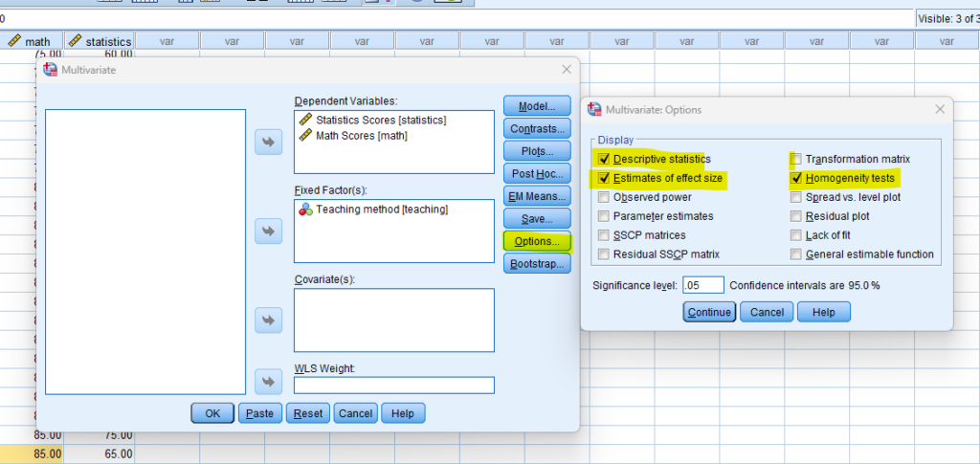Uncheck Descriptive statistics checkbox
The height and width of the screenshot is (464, 980).
[x=603, y=159]
